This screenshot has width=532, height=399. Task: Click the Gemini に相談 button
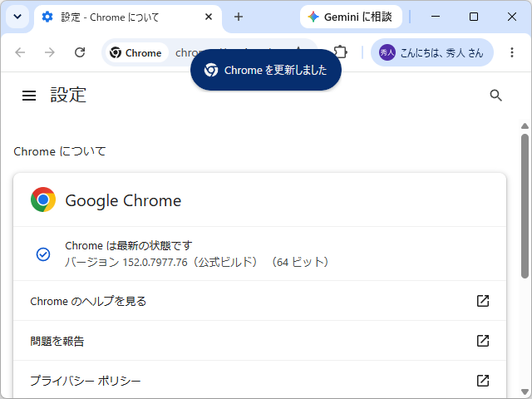351,17
